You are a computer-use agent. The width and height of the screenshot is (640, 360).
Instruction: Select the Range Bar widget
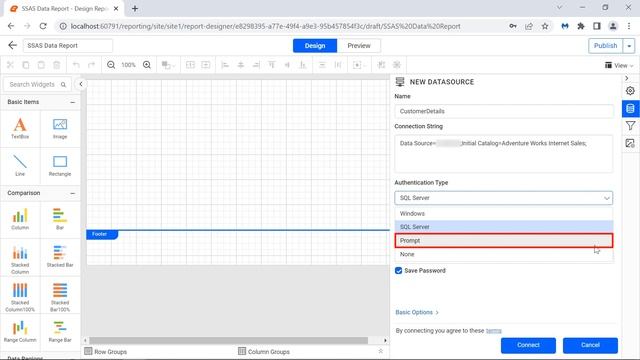pos(60,331)
